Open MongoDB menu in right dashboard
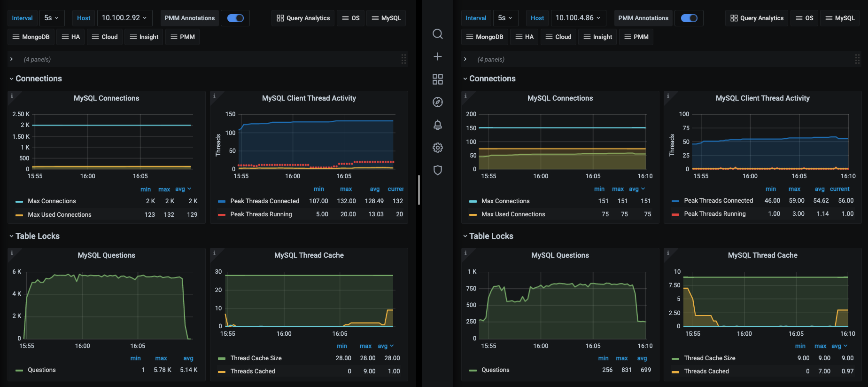 pos(484,37)
